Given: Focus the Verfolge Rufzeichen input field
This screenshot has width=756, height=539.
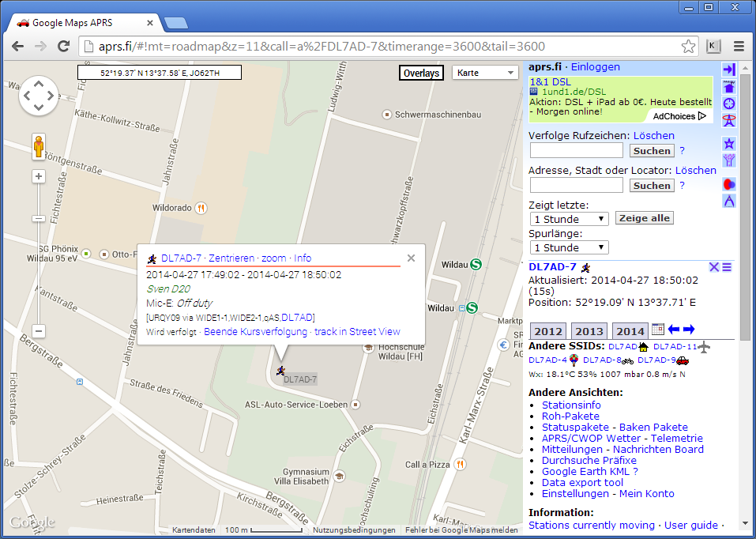Looking at the screenshot, I should (577, 150).
